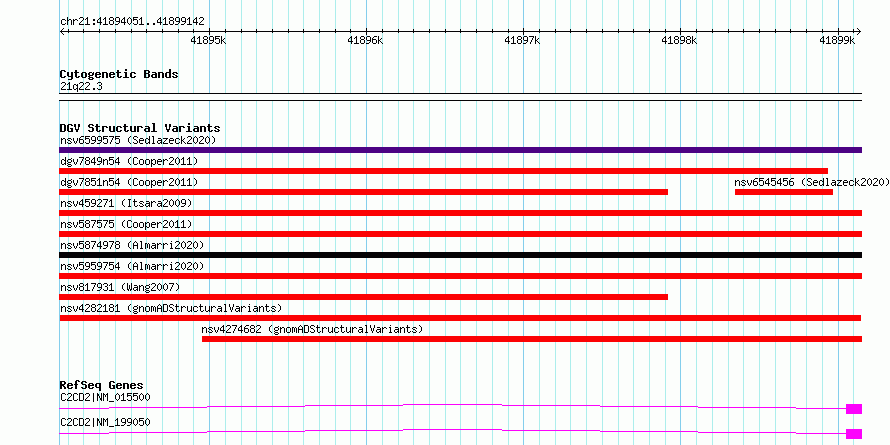
Task: Click the nsv459271 (Itsara2009) label
Action: tap(126, 203)
